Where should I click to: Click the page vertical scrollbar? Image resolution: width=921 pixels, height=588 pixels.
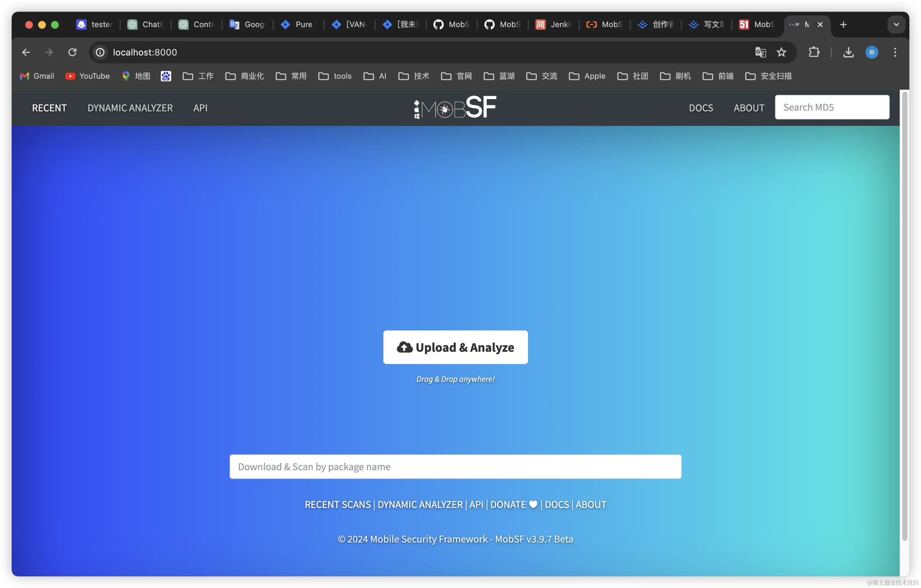click(x=905, y=316)
